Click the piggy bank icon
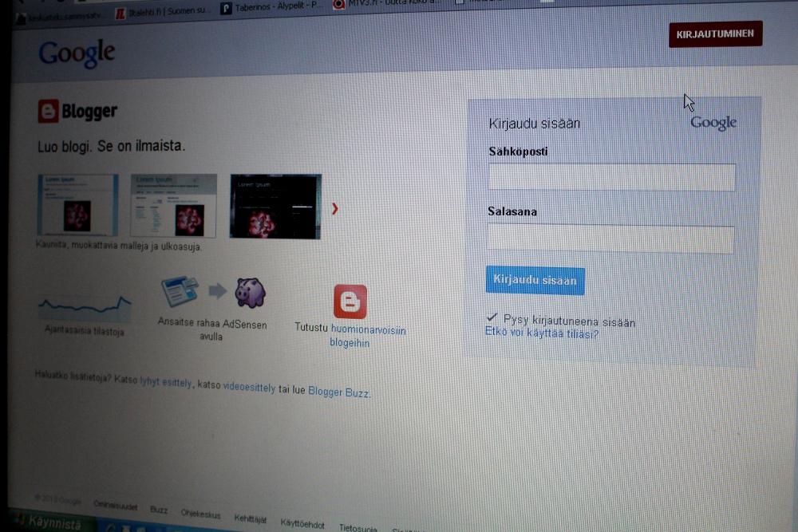Viewport: 798px width, 532px height. point(250,293)
